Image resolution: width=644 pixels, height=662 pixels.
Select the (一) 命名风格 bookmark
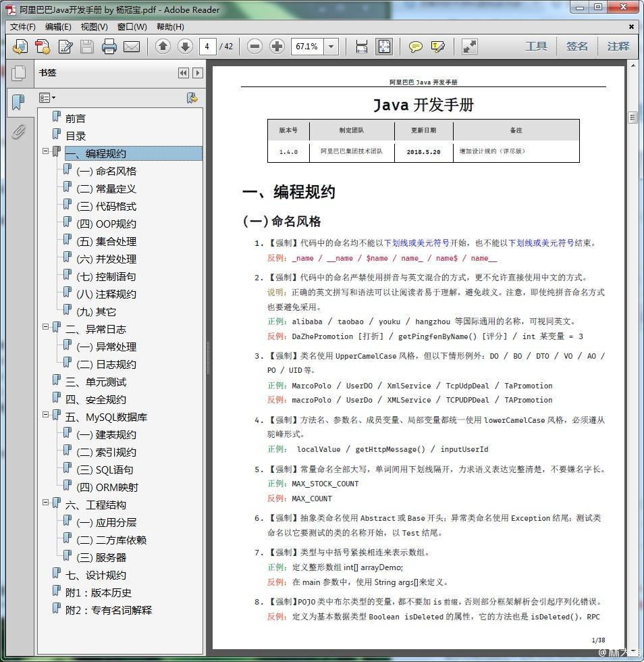107,171
